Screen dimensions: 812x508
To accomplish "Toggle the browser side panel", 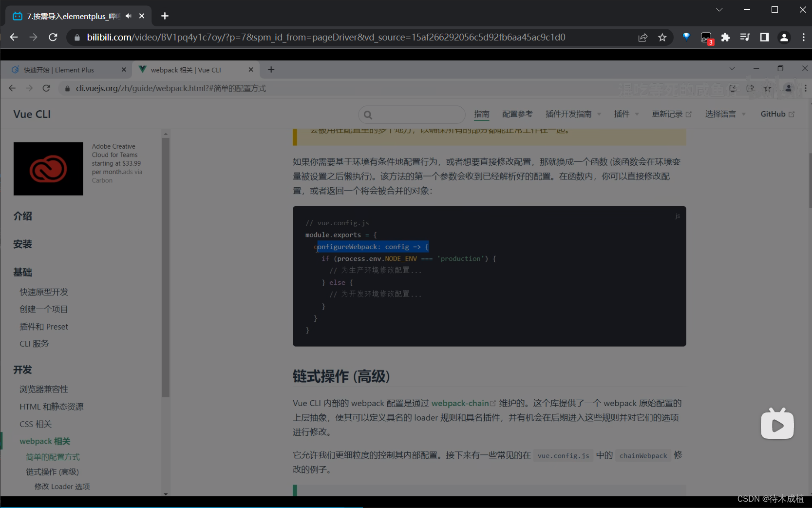I will (x=764, y=37).
